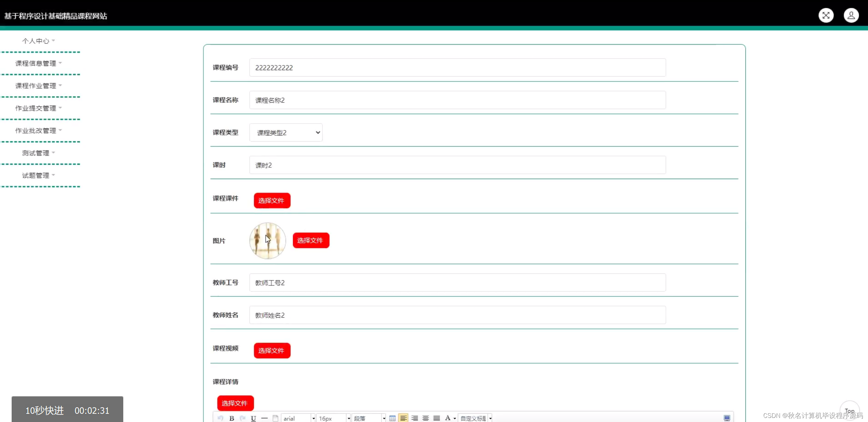The height and width of the screenshot is (422, 868).
Task: Open the user profile icon
Action: pos(851,15)
